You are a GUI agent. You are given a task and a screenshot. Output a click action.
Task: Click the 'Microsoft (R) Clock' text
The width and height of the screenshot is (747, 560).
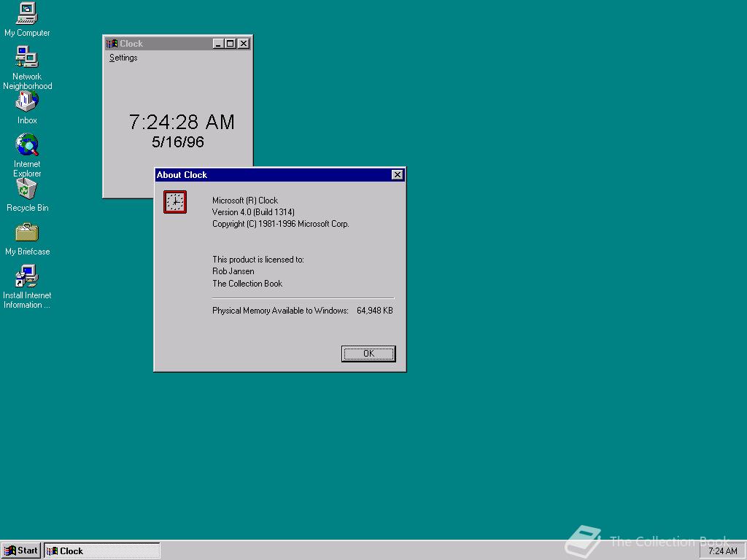click(245, 201)
